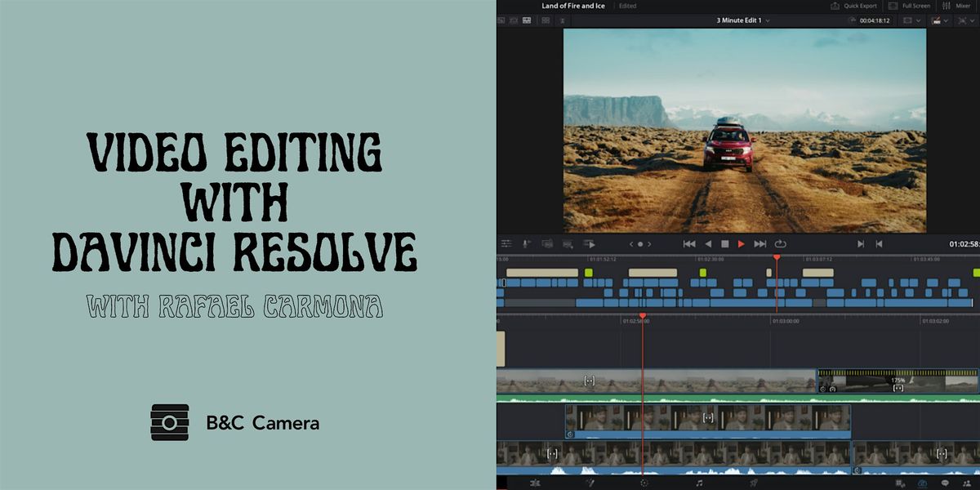
Task: Jump to the first frame with skip-back button
Action: 688,243
